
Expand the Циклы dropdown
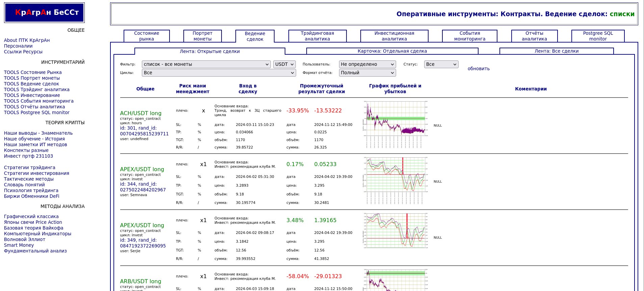tap(219, 73)
